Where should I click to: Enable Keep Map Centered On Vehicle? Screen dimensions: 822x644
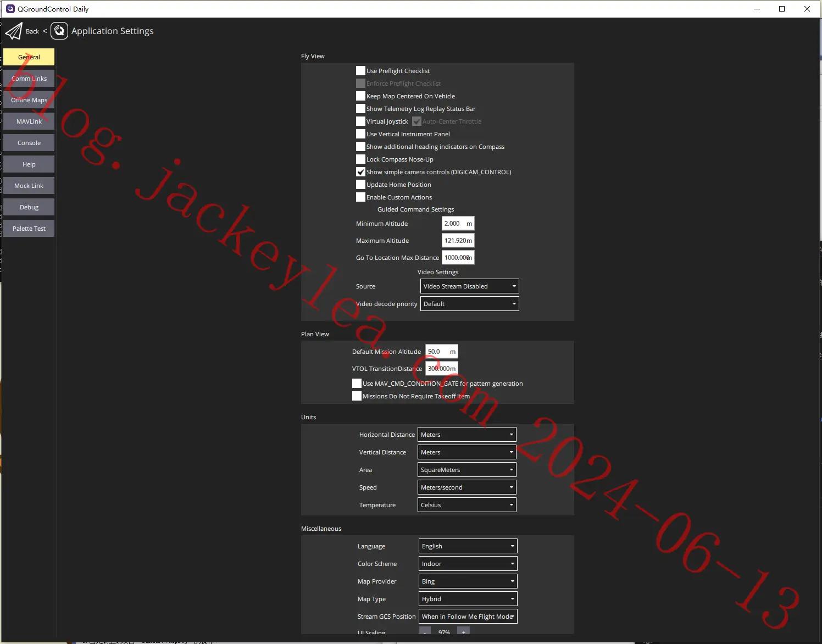tap(360, 96)
